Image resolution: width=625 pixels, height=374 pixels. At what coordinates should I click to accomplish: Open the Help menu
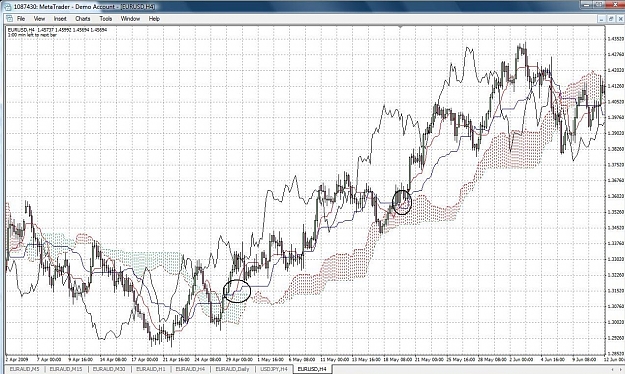click(x=154, y=19)
